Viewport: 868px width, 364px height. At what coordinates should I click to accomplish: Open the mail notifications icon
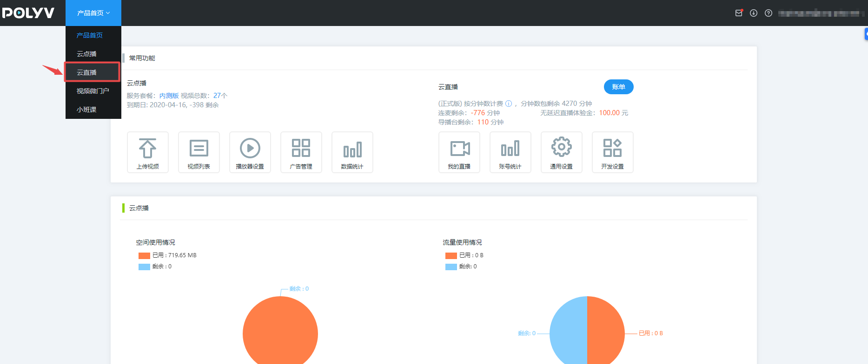click(x=739, y=13)
